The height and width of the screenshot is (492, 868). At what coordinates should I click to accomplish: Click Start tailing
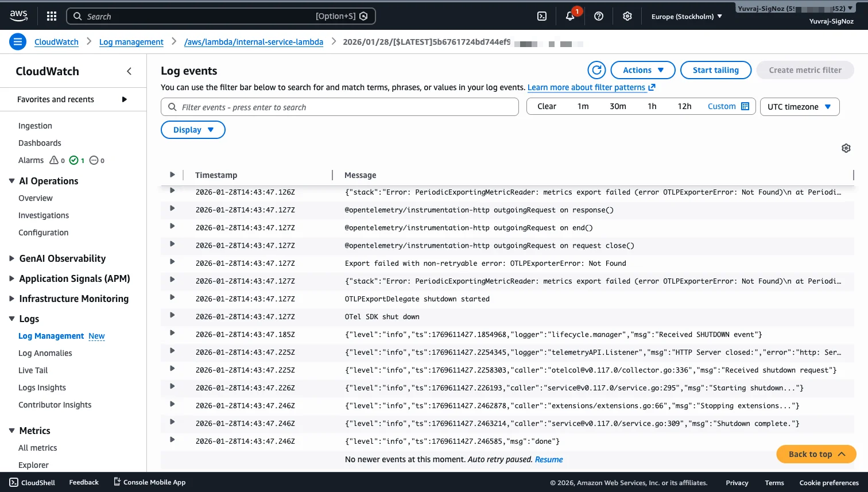[715, 69]
